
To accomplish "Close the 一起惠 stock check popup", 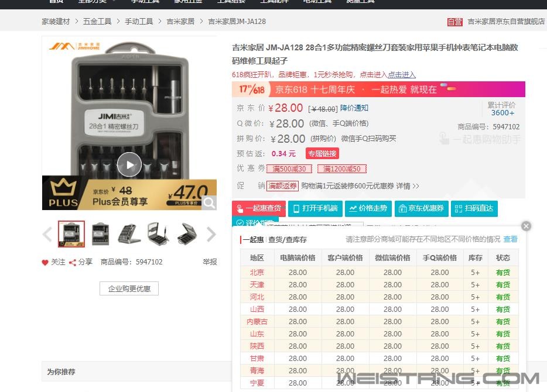I will pos(526,226).
